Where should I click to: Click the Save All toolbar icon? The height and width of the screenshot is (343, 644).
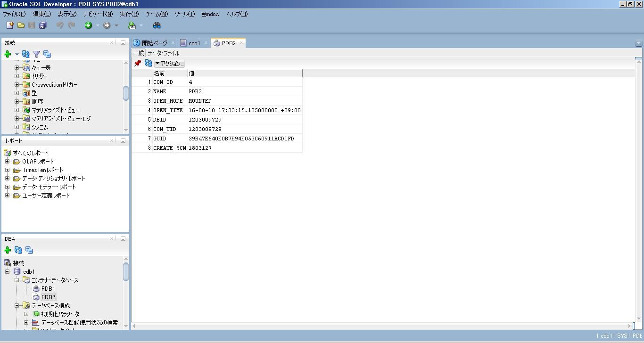click(42, 25)
